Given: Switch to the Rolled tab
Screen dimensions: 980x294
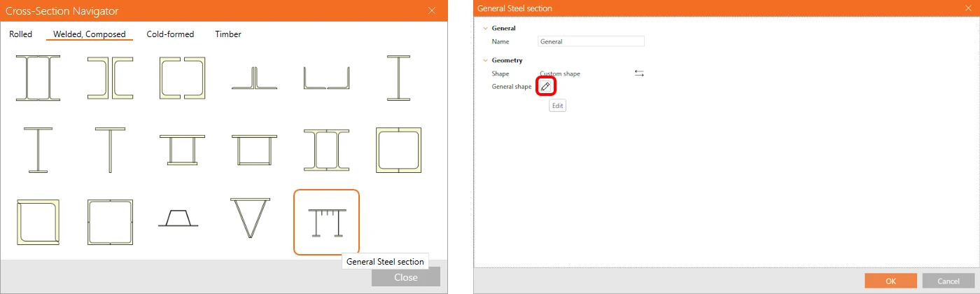Looking at the screenshot, I should [21, 34].
